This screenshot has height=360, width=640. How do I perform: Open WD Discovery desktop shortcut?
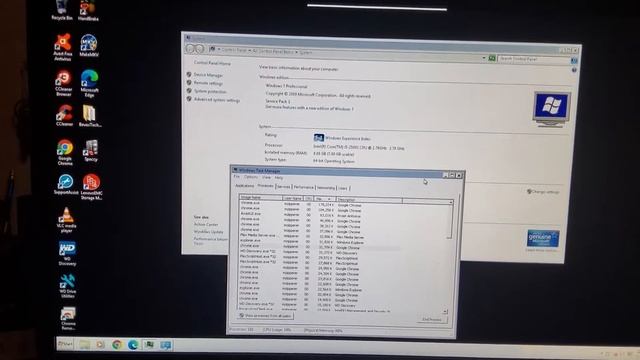[67, 254]
